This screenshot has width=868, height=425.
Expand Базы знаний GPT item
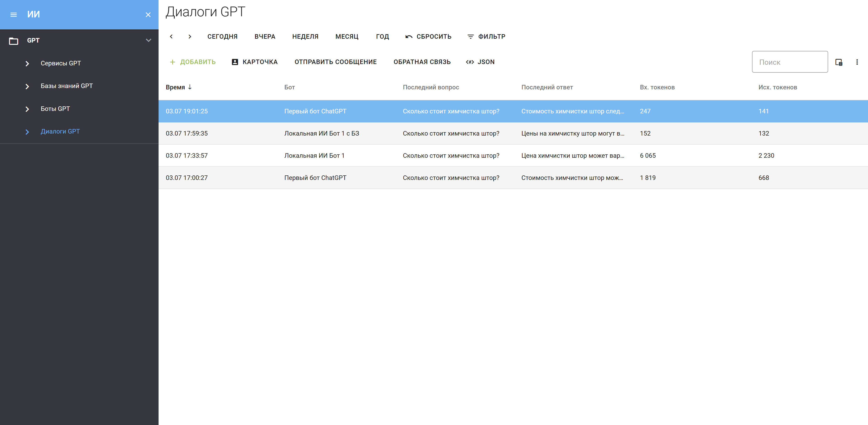click(x=27, y=86)
